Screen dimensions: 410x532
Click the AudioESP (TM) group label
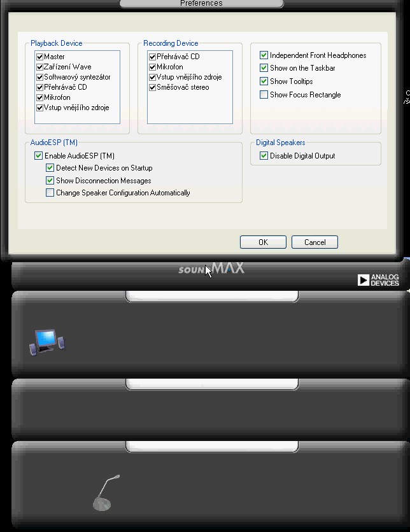coord(54,143)
